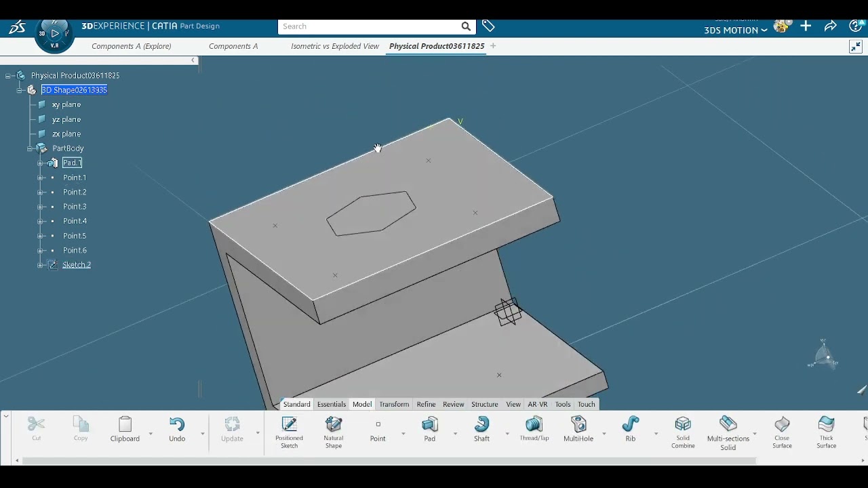Open the Thread/Tap tool
868x488 pixels.
534,430
